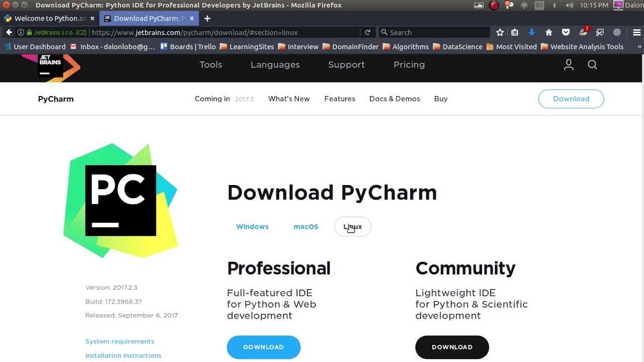Click the large PyCharm PC logo
This screenshot has width=644, height=362.
tap(120, 201)
